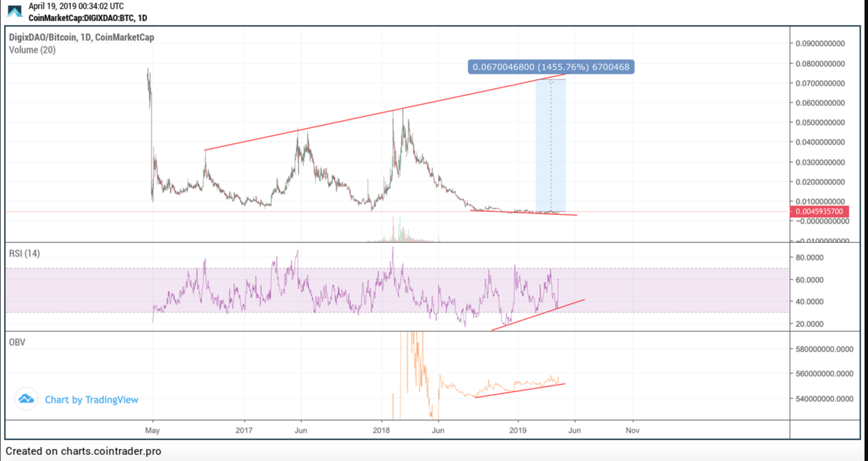Click the TradingView cloud logo icon
The image size is (868, 461).
click(x=26, y=399)
